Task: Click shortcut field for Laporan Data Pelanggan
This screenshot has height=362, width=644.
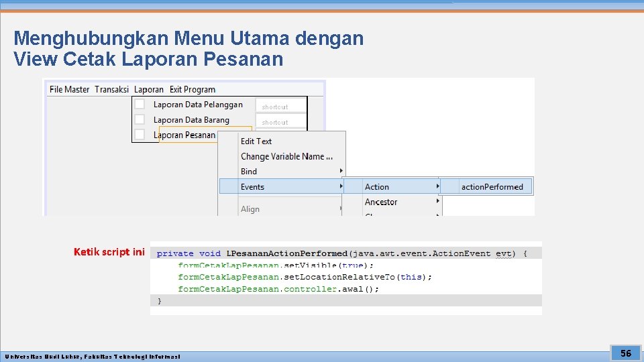Action: (x=281, y=105)
